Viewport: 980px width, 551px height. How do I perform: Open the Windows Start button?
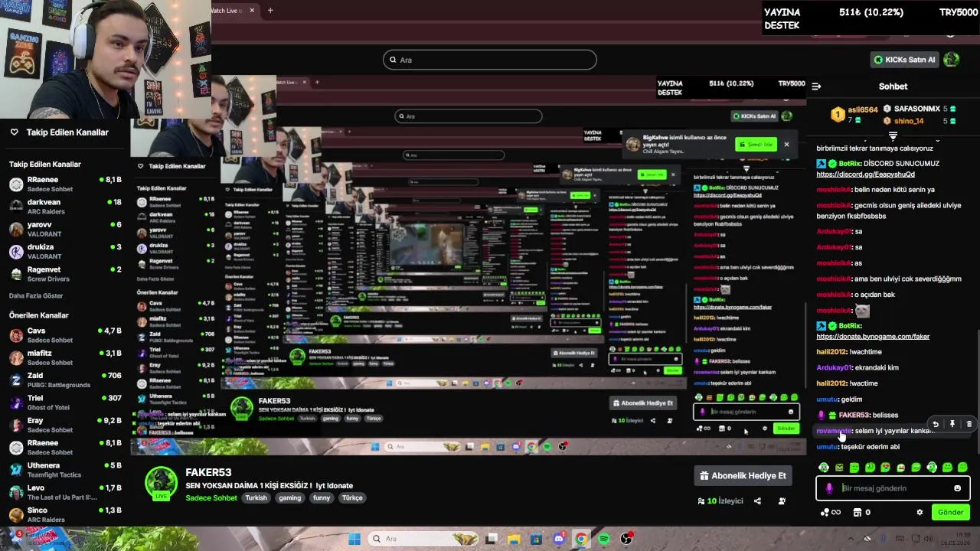coord(354,539)
